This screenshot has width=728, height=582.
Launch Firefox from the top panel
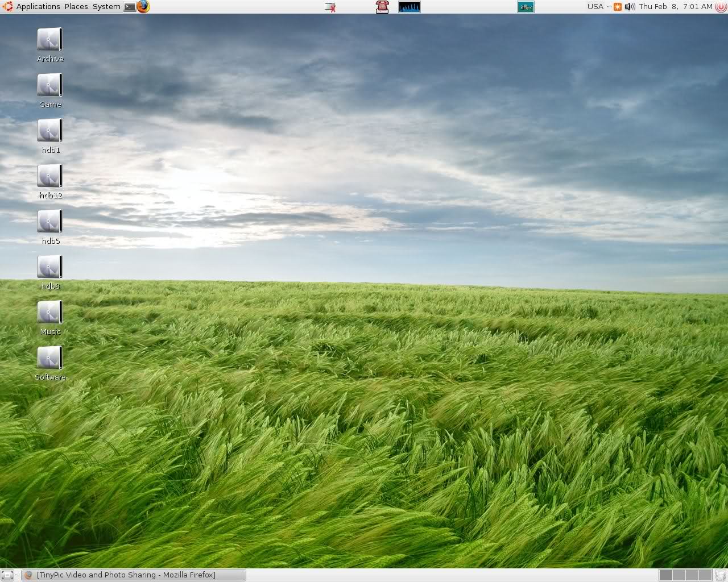tap(143, 7)
